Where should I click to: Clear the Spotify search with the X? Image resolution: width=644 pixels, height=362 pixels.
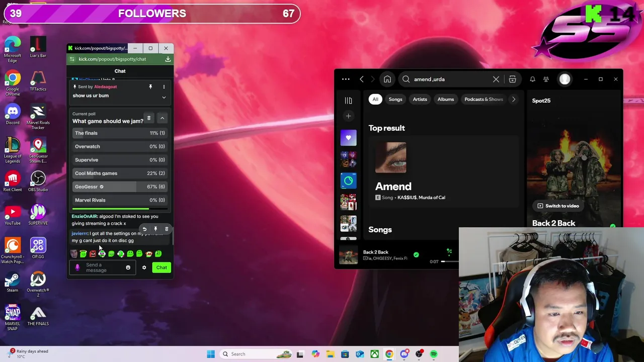point(496,79)
